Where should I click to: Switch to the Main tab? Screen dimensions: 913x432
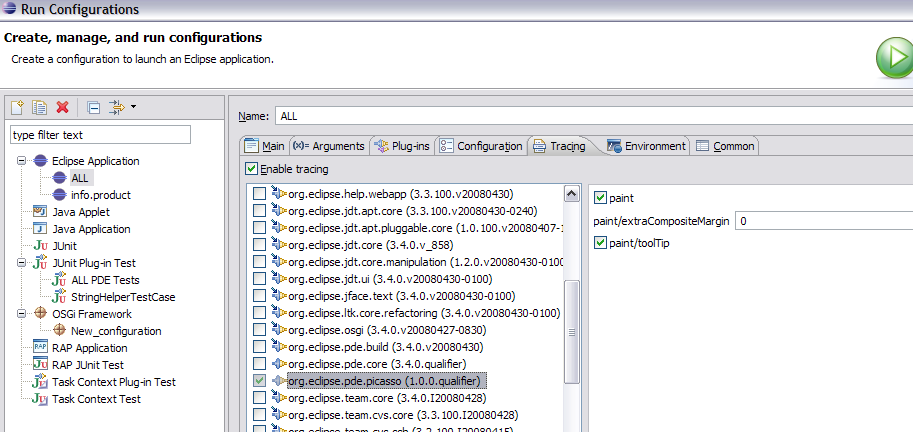point(264,146)
